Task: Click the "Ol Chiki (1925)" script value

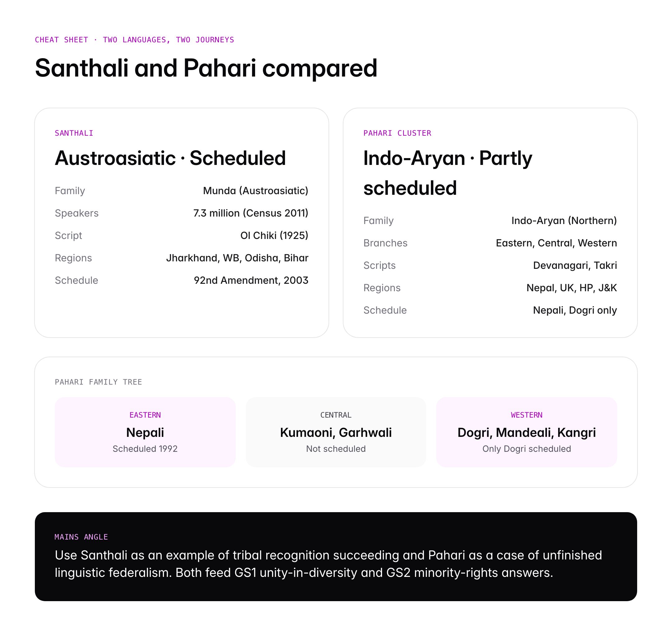Action: (274, 236)
